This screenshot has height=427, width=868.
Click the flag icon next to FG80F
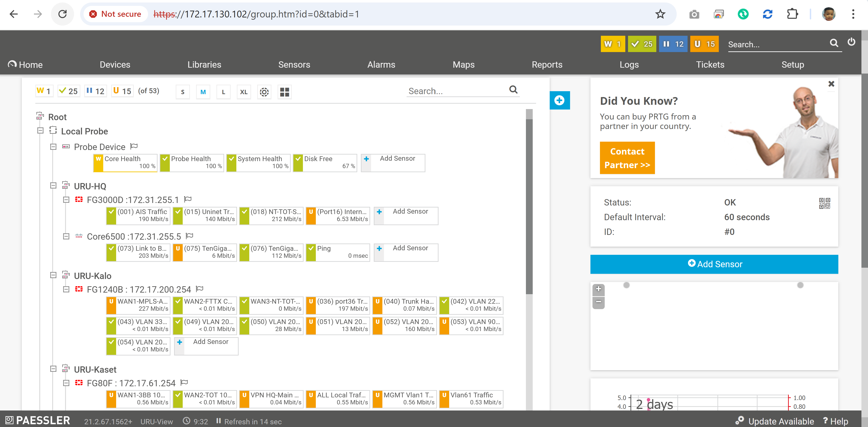click(184, 383)
